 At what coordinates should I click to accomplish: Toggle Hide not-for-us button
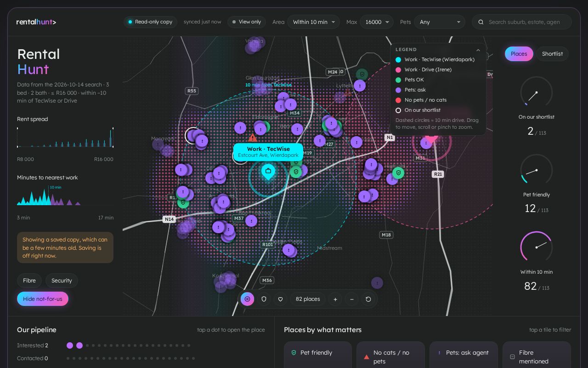(43, 299)
